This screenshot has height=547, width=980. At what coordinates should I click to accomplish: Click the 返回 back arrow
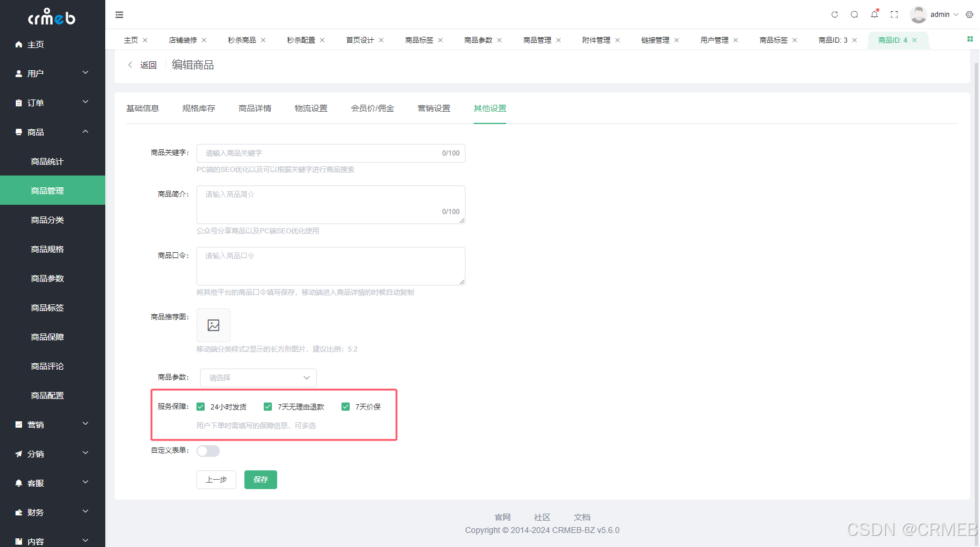tap(130, 65)
